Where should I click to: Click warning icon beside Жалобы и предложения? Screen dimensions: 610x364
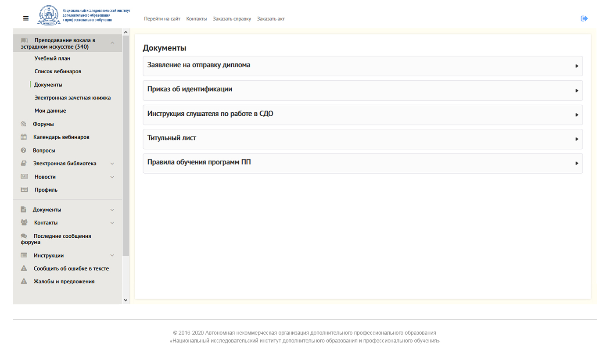[x=24, y=282]
